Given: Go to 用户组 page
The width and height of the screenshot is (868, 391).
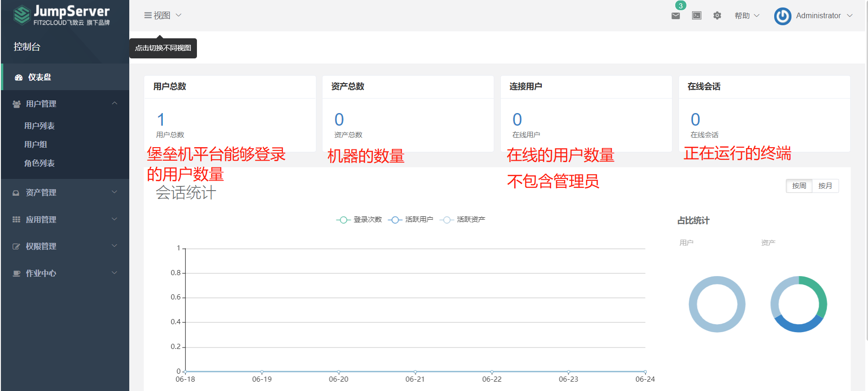Looking at the screenshot, I should (35, 144).
